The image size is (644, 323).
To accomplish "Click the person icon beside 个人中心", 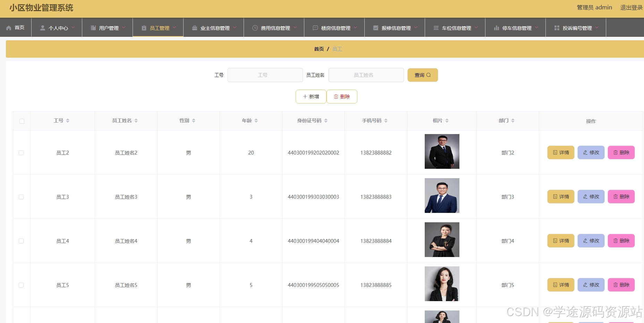I will coord(43,28).
